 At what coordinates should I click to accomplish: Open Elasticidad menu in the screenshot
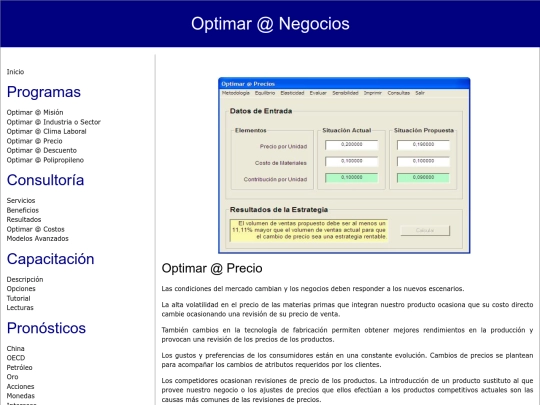point(292,93)
